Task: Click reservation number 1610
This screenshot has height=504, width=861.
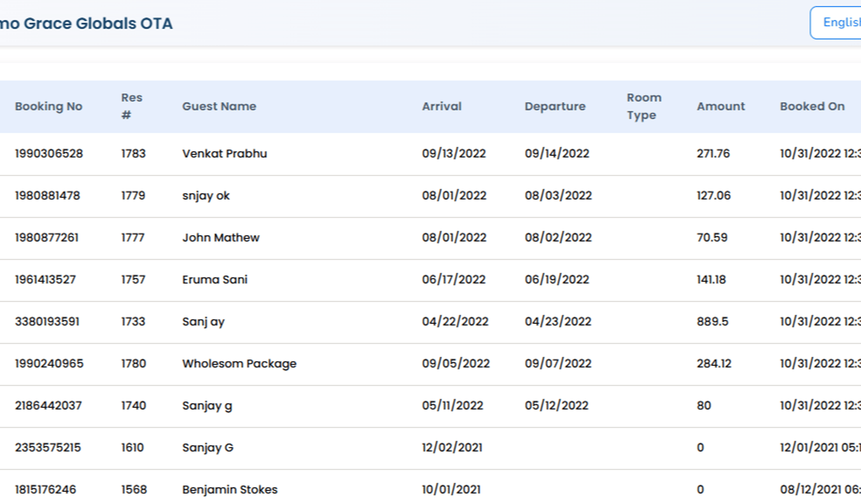Action: (x=132, y=447)
